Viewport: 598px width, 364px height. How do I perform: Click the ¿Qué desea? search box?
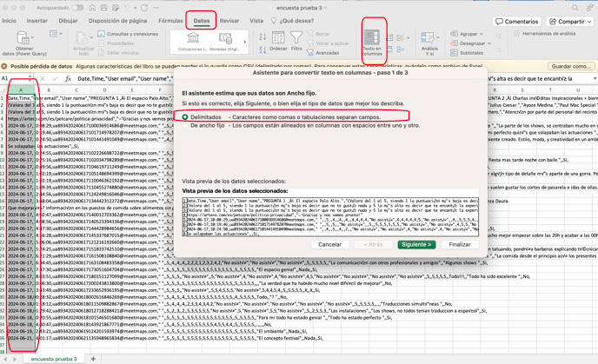click(293, 21)
